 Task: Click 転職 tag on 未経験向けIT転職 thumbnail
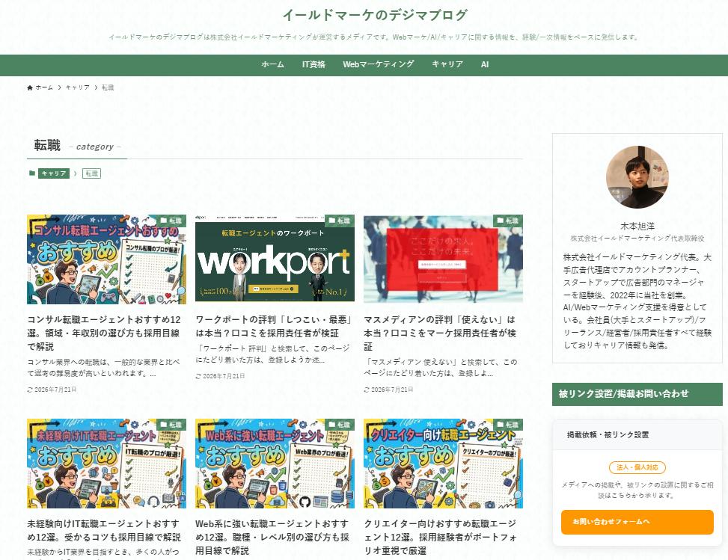click(x=171, y=425)
